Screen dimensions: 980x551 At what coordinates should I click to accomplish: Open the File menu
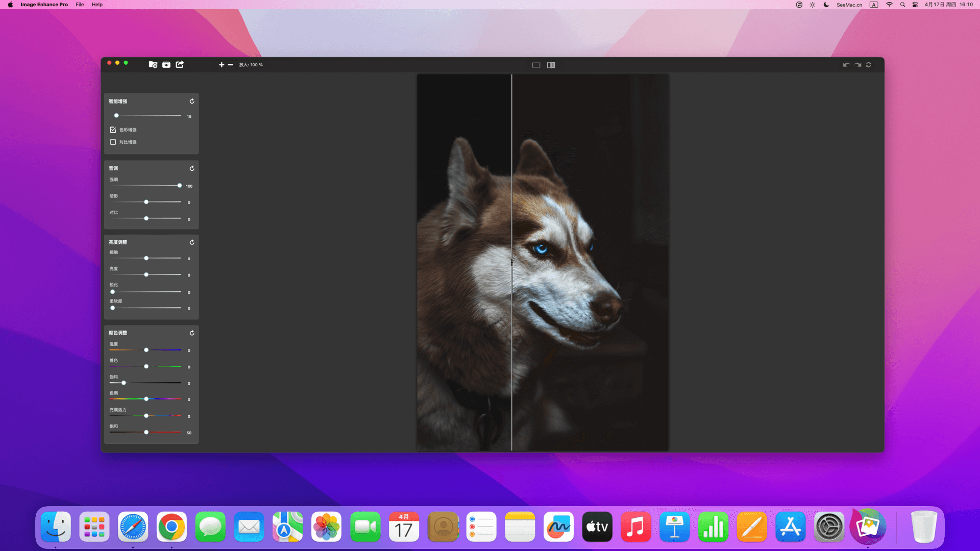80,5
